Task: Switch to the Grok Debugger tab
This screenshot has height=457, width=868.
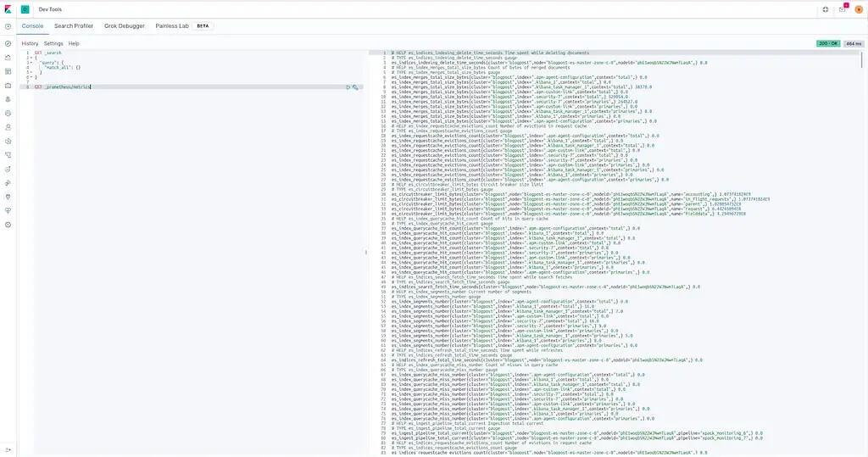Action: click(x=125, y=26)
